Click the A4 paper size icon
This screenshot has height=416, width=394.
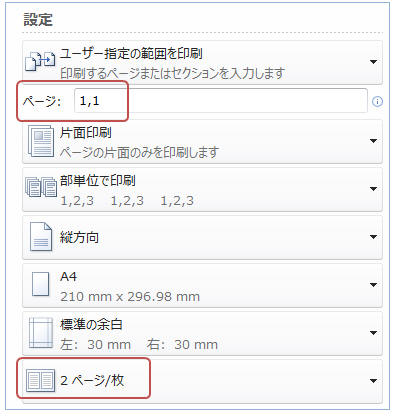[x=41, y=284]
